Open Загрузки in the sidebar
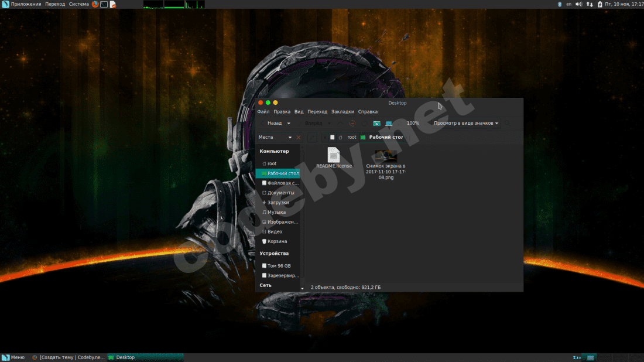The image size is (644, 362). click(x=278, y=203)
